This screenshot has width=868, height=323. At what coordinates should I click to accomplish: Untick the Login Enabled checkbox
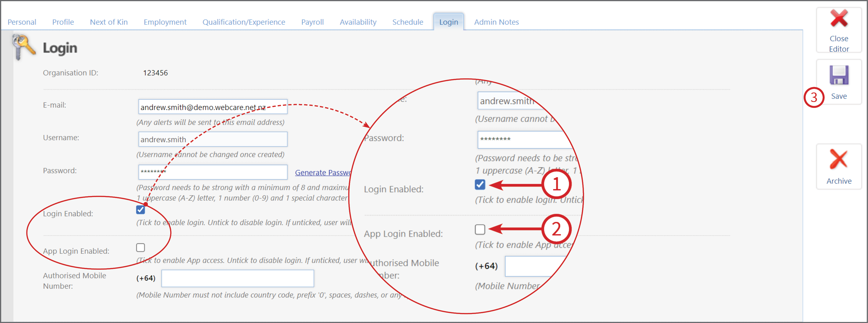[141, 210]
